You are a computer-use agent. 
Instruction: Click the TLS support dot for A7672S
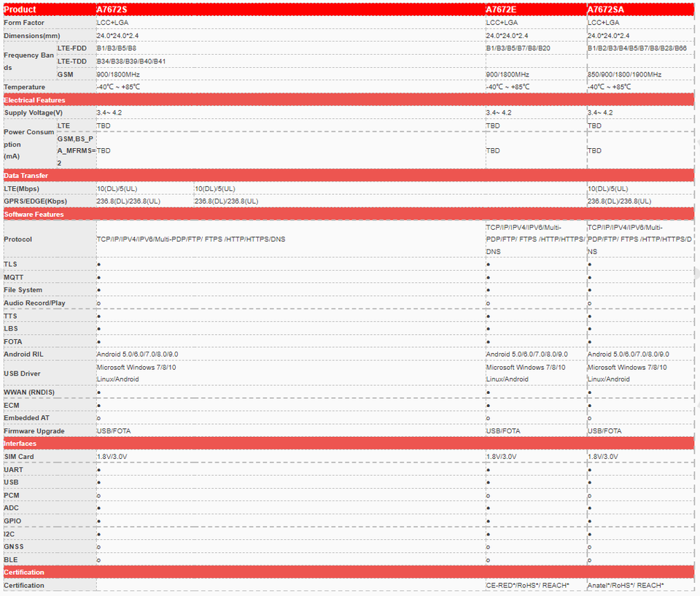[98, 264]
